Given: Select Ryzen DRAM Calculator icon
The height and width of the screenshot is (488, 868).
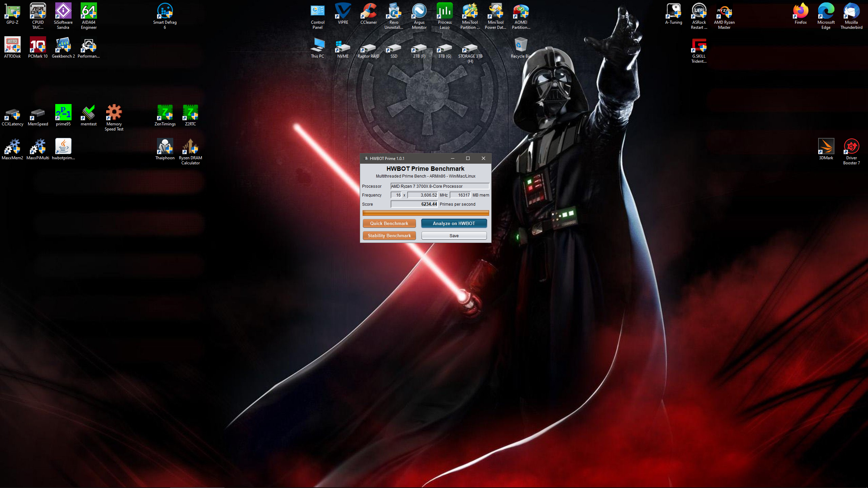Looking at the screenshot, I should click(x=191, y=151).
